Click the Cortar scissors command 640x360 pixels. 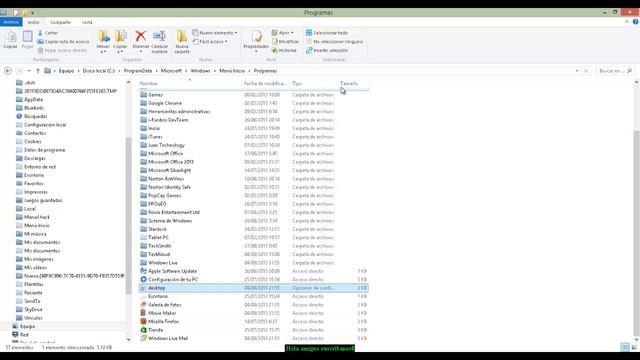point(48,33)
